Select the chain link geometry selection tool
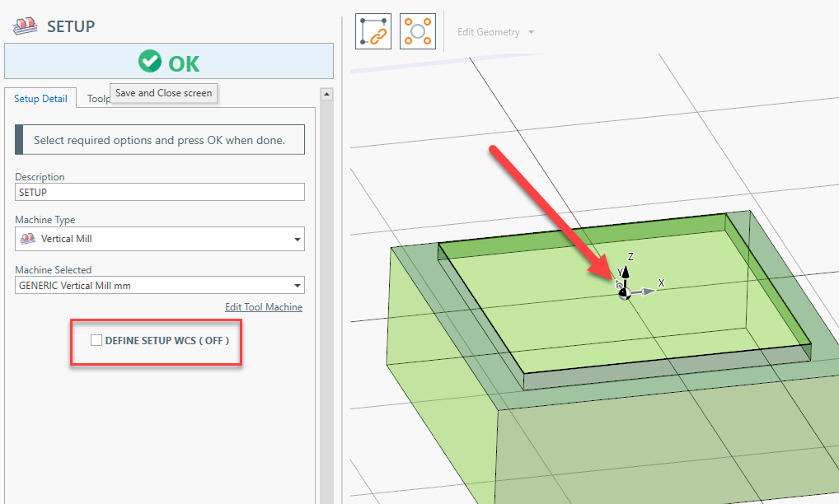The image size is (839, 504). [x=373, y=31]
